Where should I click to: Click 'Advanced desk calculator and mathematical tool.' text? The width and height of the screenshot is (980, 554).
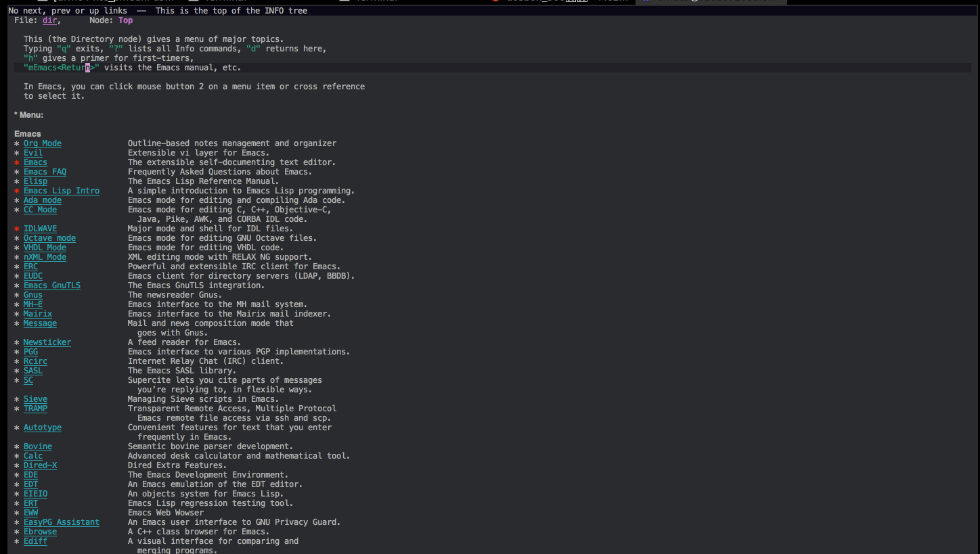(239, 456)
